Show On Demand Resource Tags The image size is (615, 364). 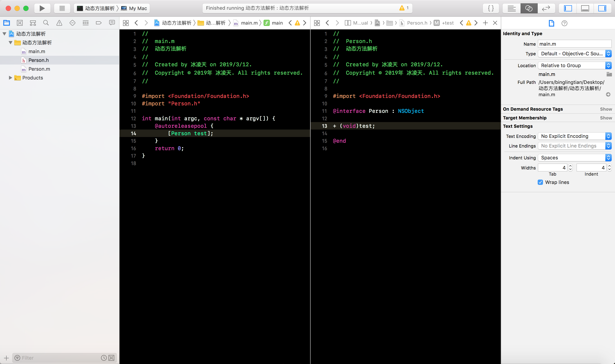point(606,109)
